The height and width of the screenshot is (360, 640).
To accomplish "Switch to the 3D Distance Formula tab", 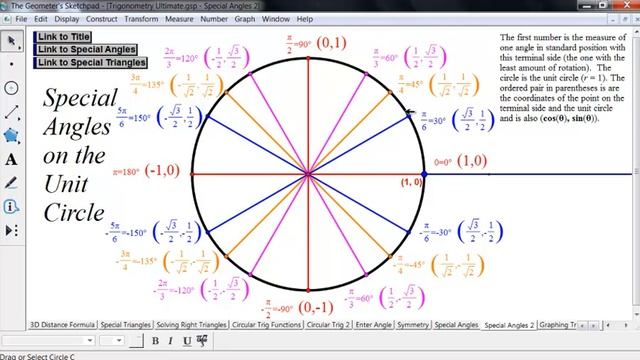I will click(x=62, y=325).
